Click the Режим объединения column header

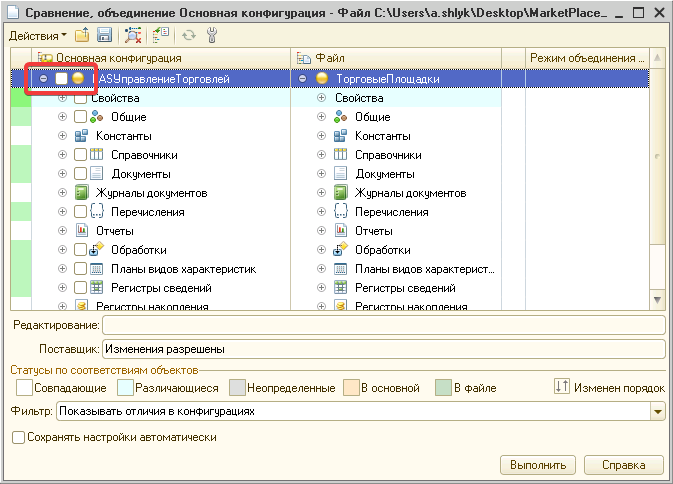[586, 59]
